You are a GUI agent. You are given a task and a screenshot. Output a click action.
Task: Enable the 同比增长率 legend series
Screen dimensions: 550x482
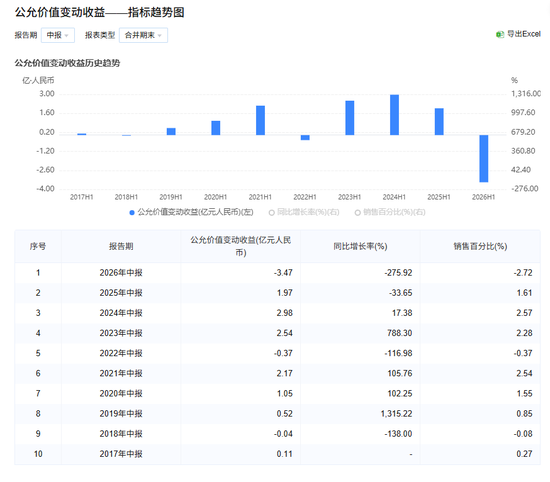pos(304,212)
